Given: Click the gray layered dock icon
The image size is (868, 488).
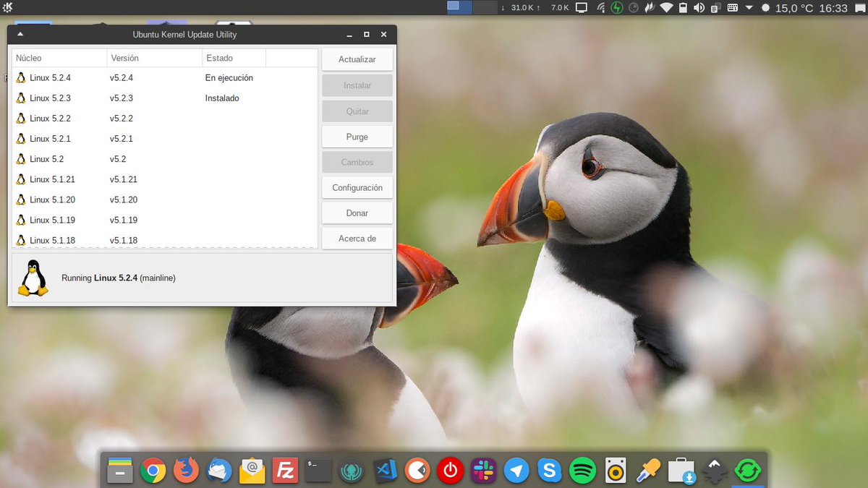Looking at the screenshot, I should coord(715,471).
